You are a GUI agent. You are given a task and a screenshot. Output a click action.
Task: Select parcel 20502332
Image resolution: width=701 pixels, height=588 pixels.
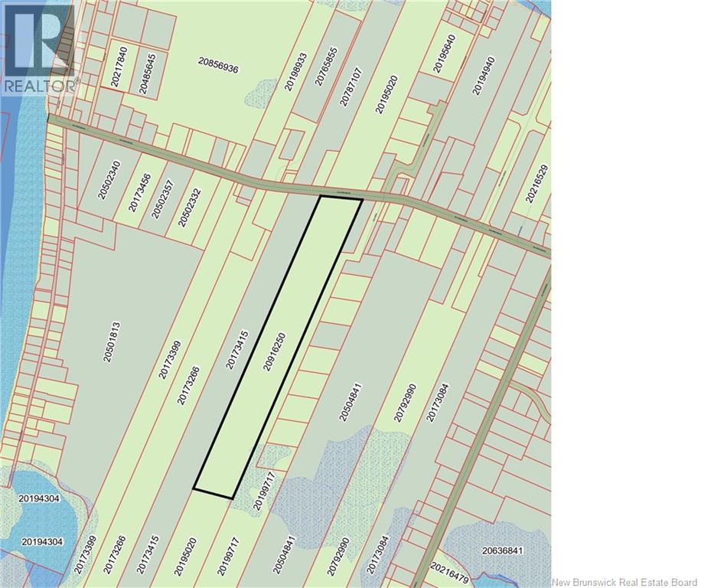pyautogui.click(x=188, y=206)
